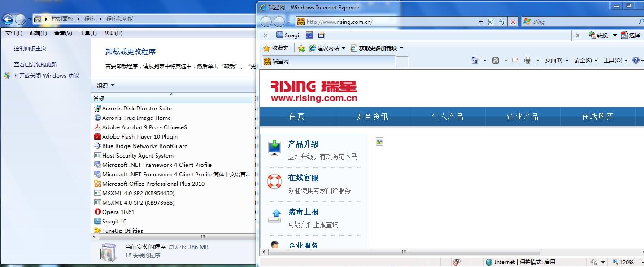
Task: Open 编辑(E) menu in Control Panel window
Action: tap(38, 33)
